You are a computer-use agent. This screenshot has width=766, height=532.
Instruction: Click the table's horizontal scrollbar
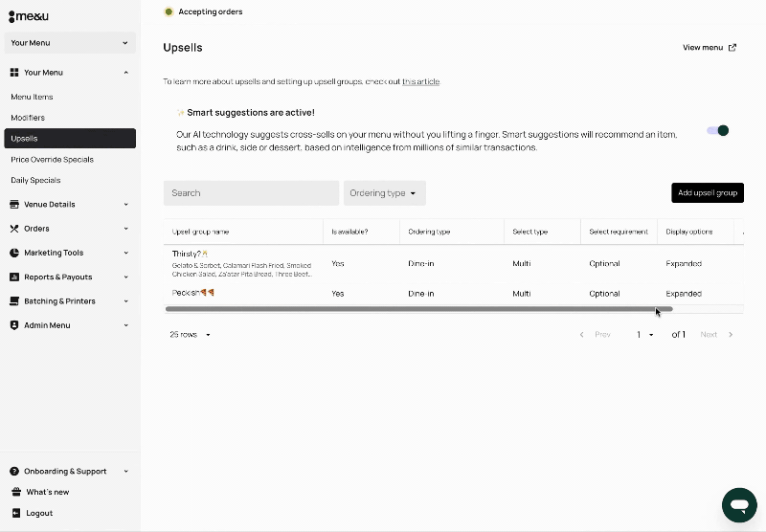[419, 309]
